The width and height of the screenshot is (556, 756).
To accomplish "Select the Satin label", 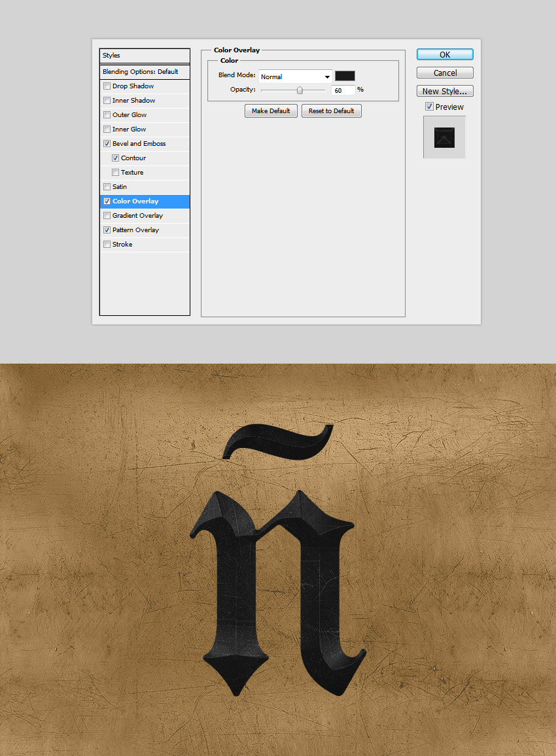I will [x=120, y=187].
